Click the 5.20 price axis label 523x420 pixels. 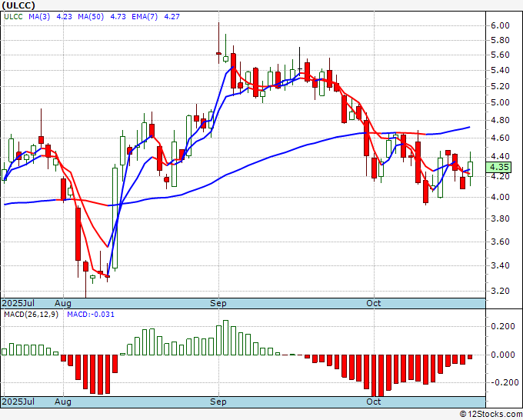[x=500, y=86]
